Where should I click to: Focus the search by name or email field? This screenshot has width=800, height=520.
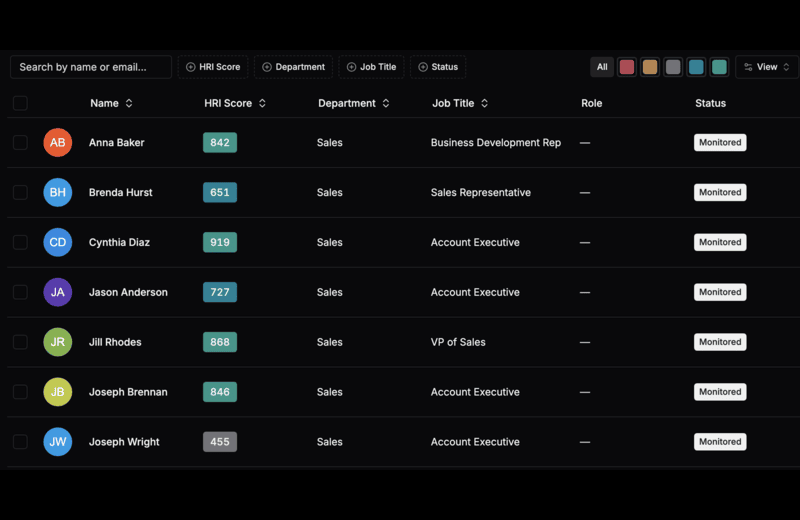pyautogui.click(x=91, y=67)
